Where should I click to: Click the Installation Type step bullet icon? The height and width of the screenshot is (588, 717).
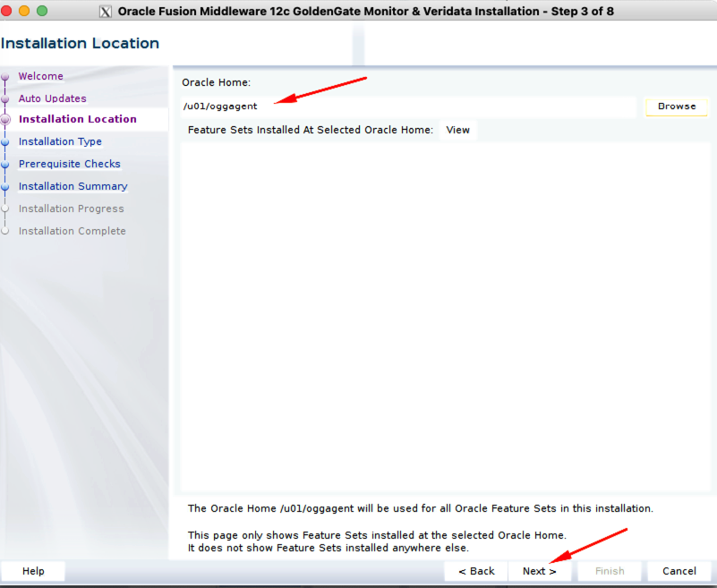pos(5,142)
